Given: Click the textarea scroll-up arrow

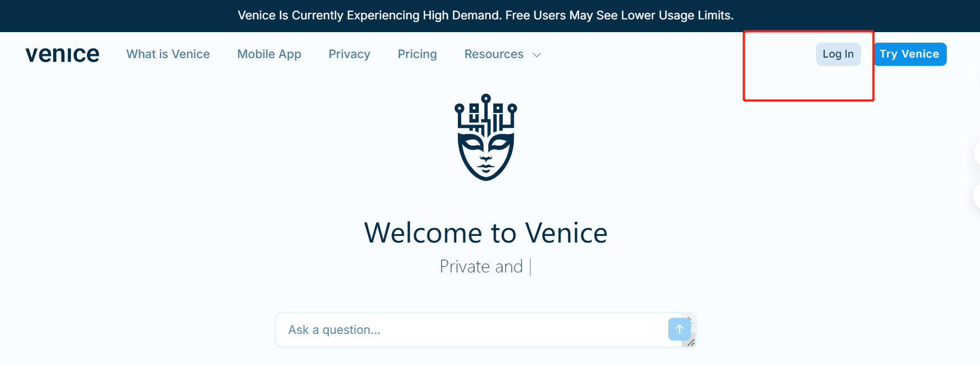Looking at the screenshot, I should (690, 319).
